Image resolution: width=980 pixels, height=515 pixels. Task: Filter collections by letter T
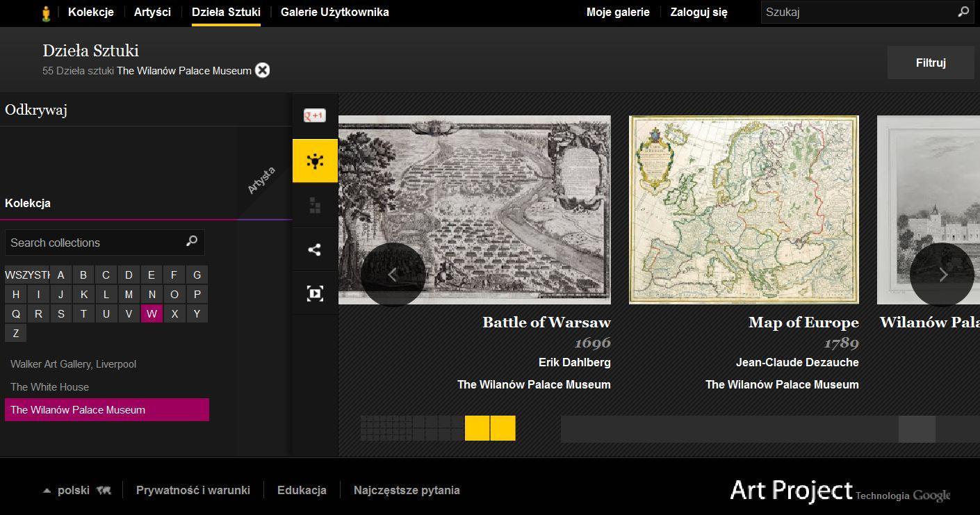(x=83, y=313)
